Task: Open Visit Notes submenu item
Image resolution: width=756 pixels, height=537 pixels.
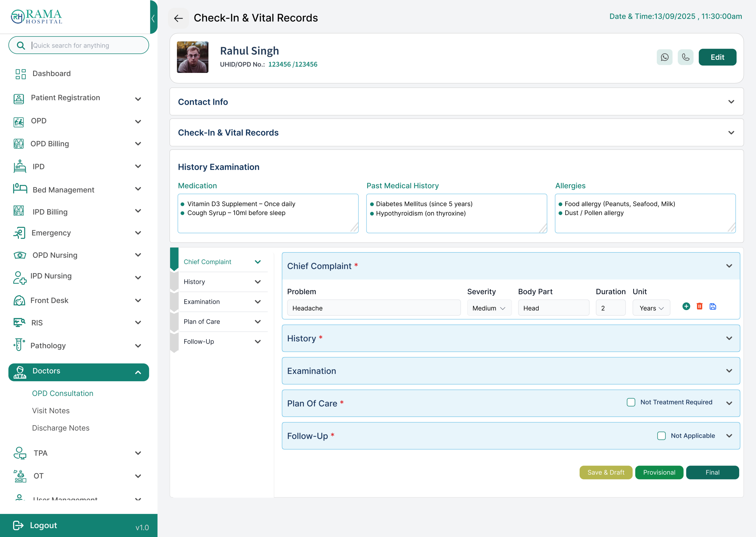Action: [x=50, y=410]
